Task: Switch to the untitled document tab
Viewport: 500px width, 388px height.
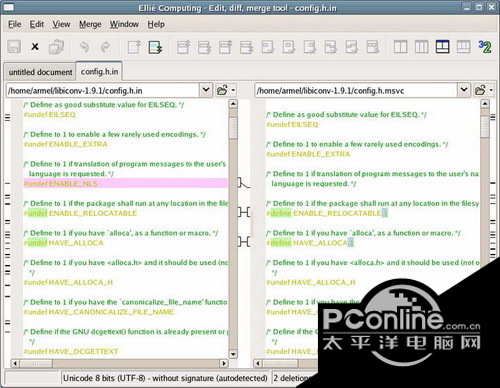Action: [40, 72]
